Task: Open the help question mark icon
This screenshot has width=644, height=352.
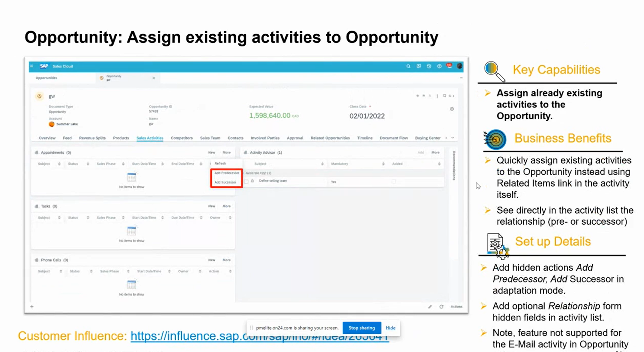Action: [439, 66]
